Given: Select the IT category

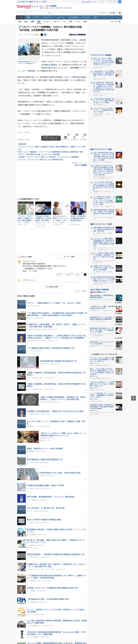Looking at the screenshot, I should point(64,21).
